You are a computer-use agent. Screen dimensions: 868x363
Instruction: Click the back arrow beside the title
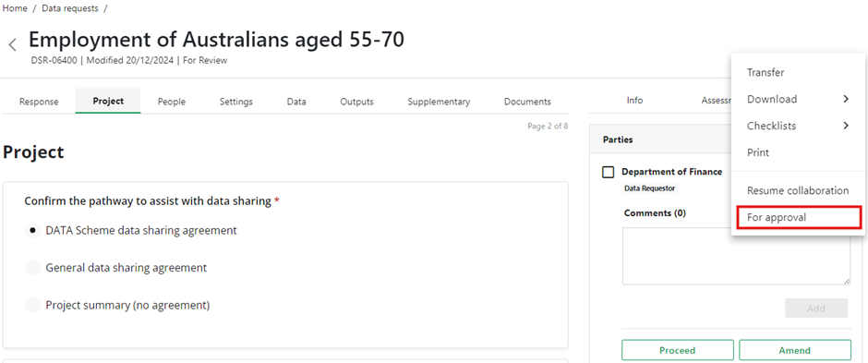click(13, 45)
